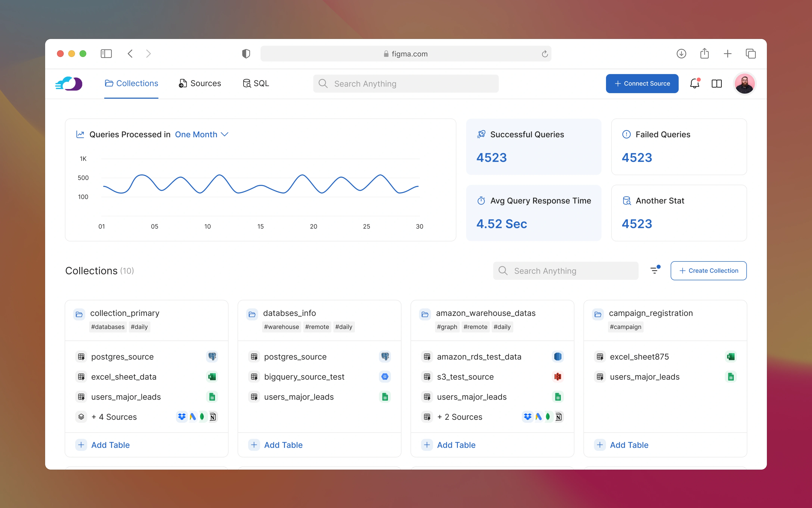
Task: Add Table to collection_primary
Action: tap(103, 445)
